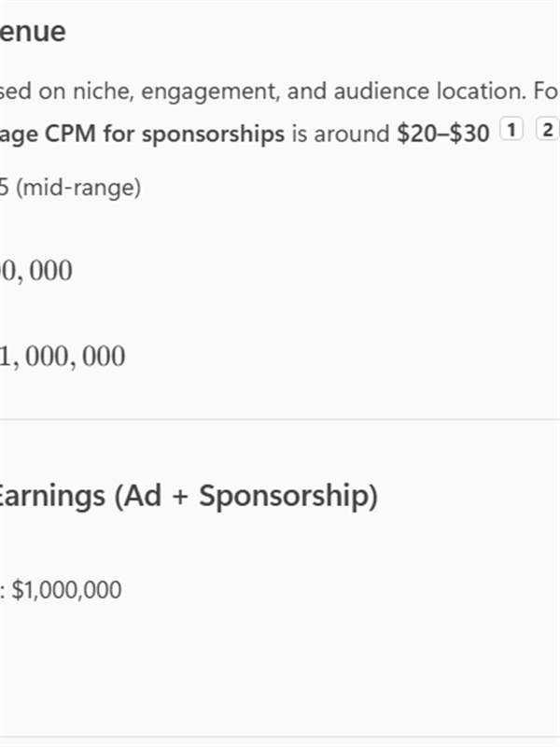Click the math formula ending in '0, 000'
560x747 pixels.
coord(36,271)
